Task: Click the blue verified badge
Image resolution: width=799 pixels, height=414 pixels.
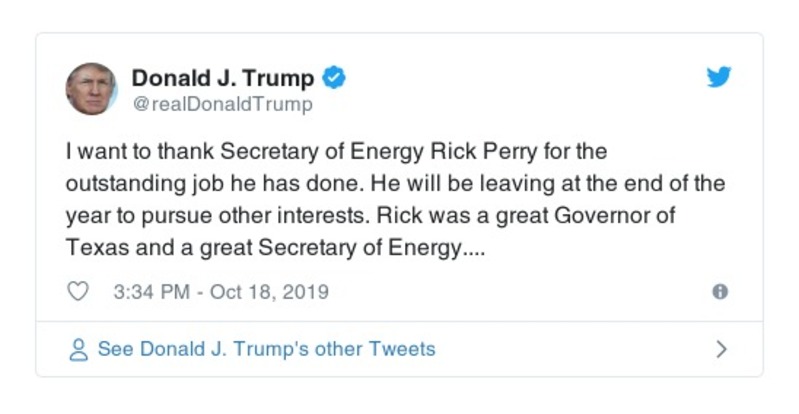Action: [x=337, y=78]
